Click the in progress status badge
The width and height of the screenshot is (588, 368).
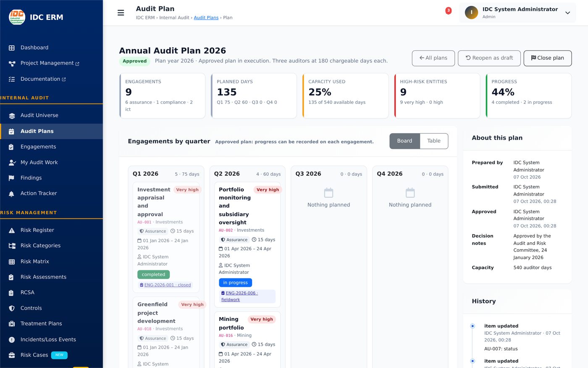coord(235,283)
